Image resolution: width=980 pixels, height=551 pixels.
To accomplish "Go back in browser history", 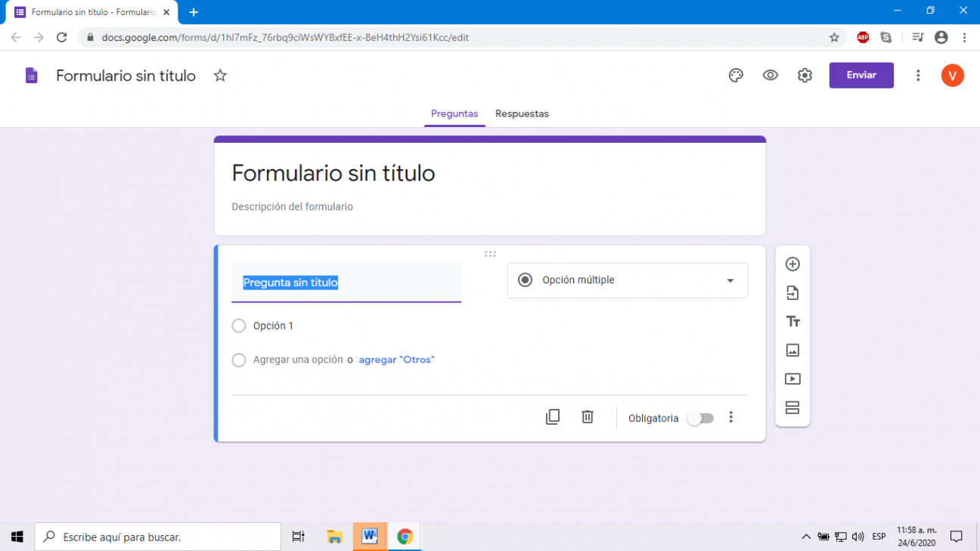I will click(16, 37).
